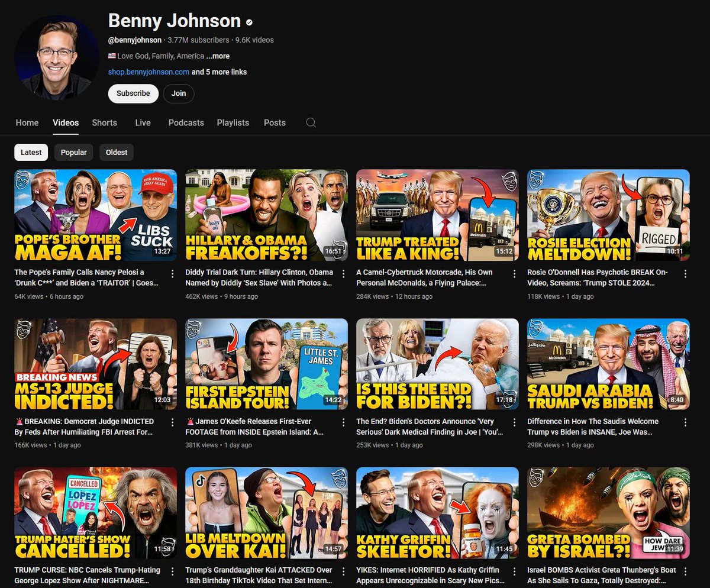This screenshot has height=588, width=710.
Task: Play the 'ROSIE ELECTION MELTDOWN!' thumbnail
Action: (x=608, y=215)
